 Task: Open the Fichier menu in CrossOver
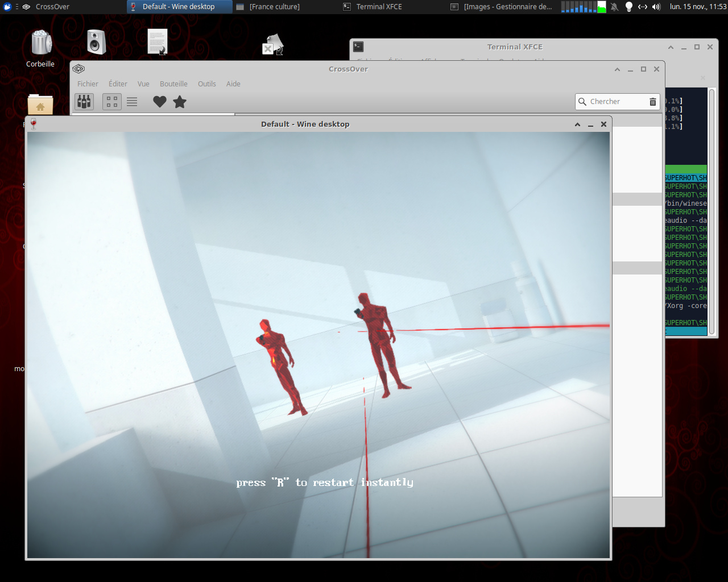pyautogui.click(x=88, y=84)
